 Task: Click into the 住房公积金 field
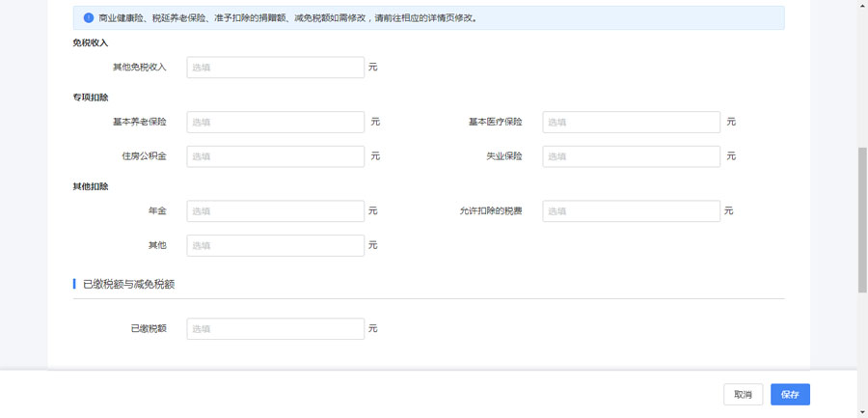pyautogui.click(x=275, y=156)
